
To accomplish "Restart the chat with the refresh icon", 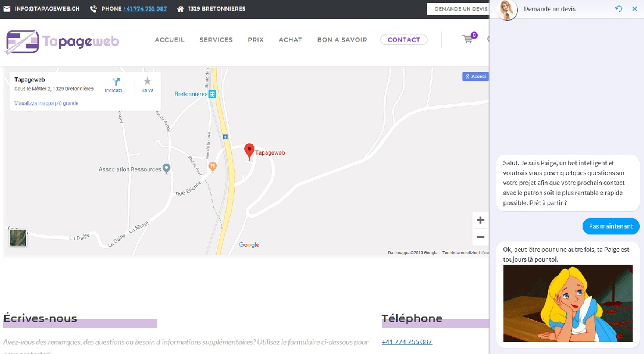I will click(x=618, y=8).
